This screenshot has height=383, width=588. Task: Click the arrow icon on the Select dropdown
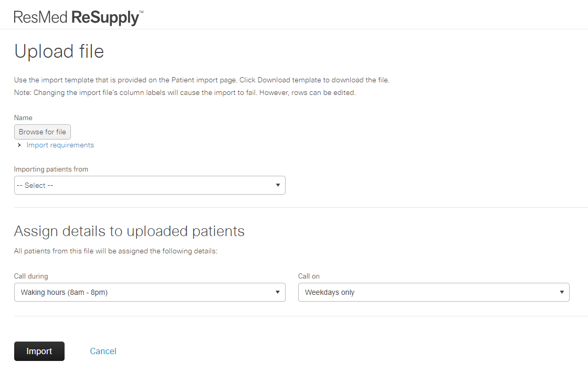pos(278,185)
